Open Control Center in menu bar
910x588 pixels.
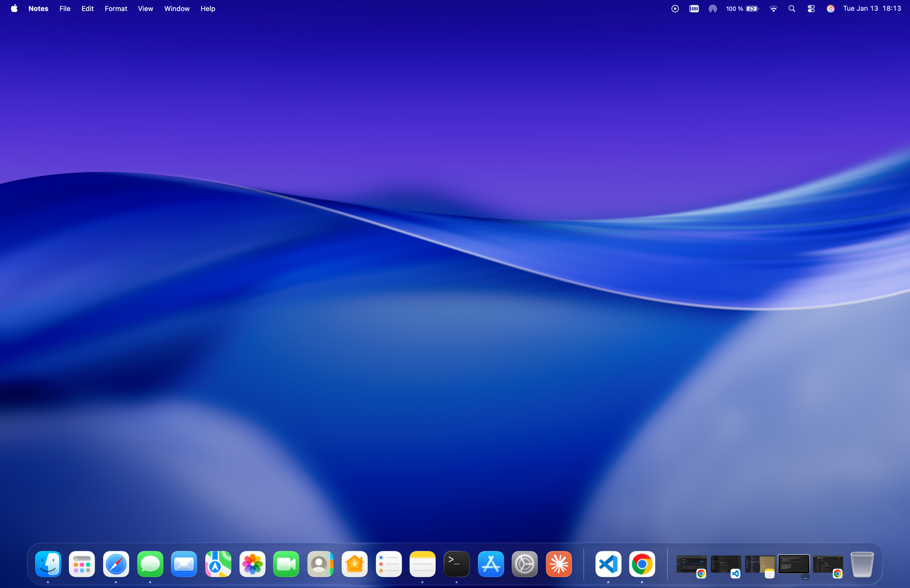811,9
